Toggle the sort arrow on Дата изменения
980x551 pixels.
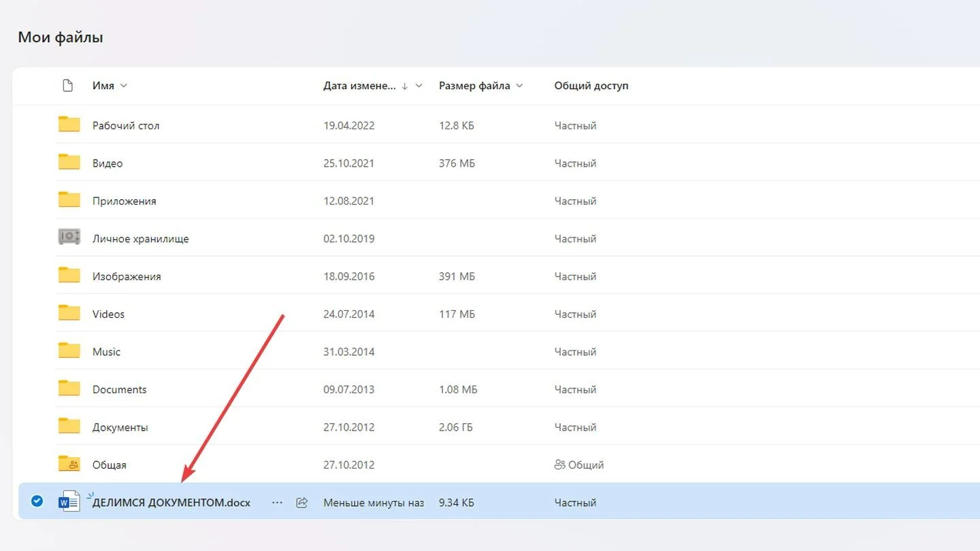click(405, 86)
